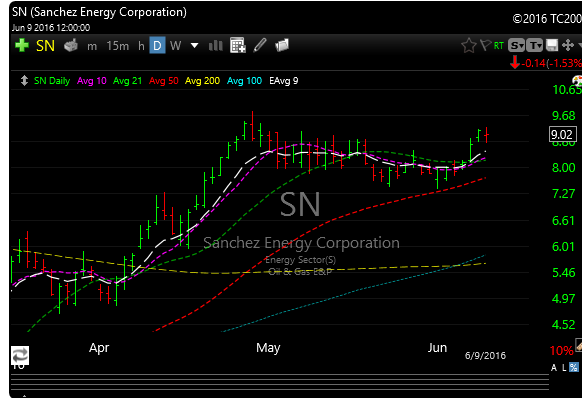Switch to the 'm' minute timeframe

[92, 46]
